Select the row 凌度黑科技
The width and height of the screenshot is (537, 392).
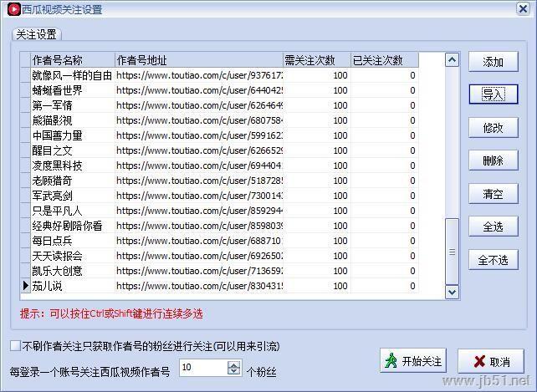[219, 165]
